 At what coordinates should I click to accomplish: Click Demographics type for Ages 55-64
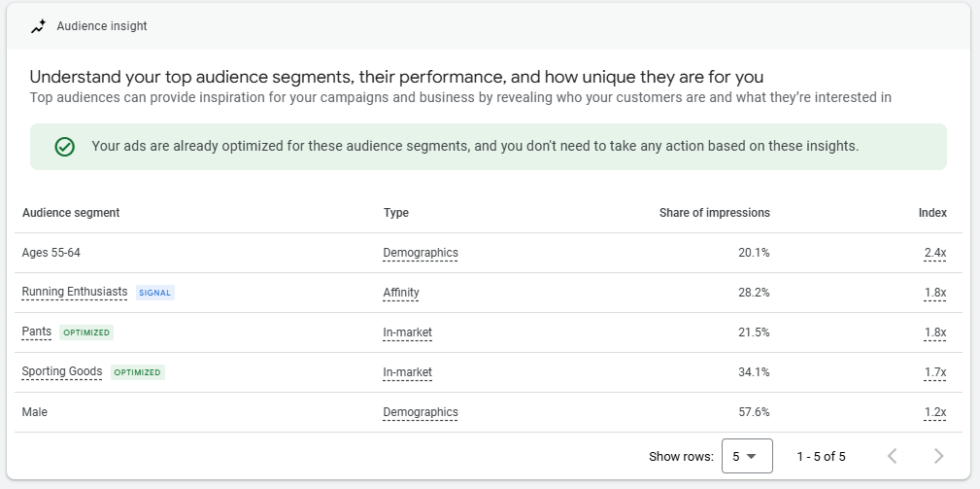coord(420,253)
